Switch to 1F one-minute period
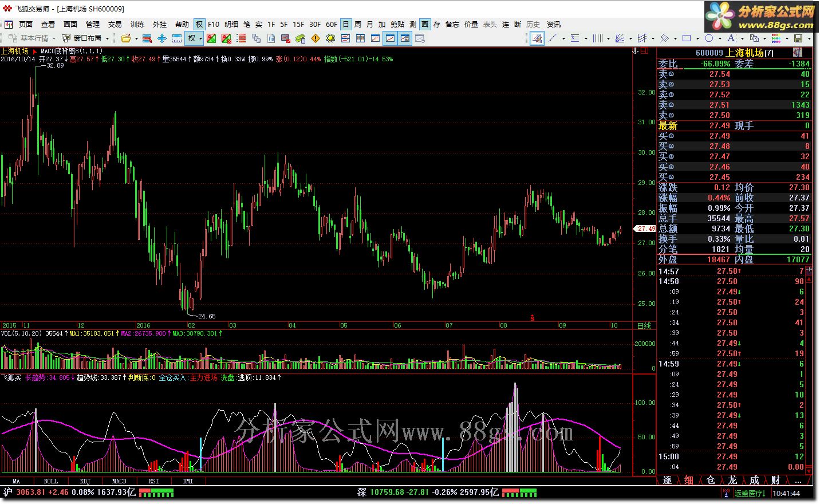This screenshot has width=820, height=504. point(271,24)
